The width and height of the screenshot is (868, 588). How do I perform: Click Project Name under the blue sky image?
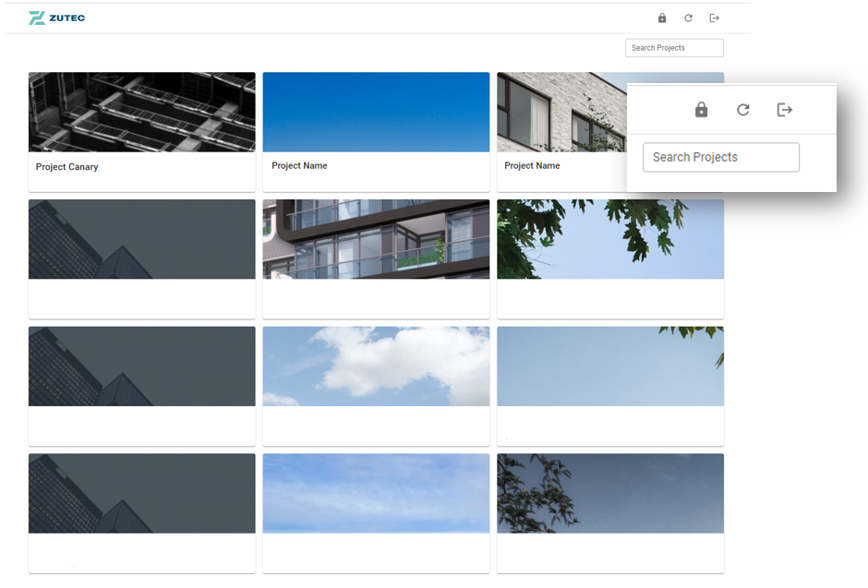299,165
